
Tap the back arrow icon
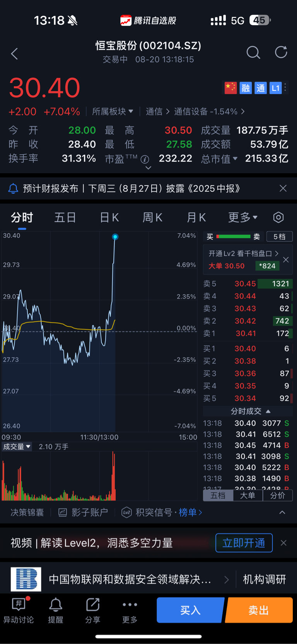click(15, 54)
